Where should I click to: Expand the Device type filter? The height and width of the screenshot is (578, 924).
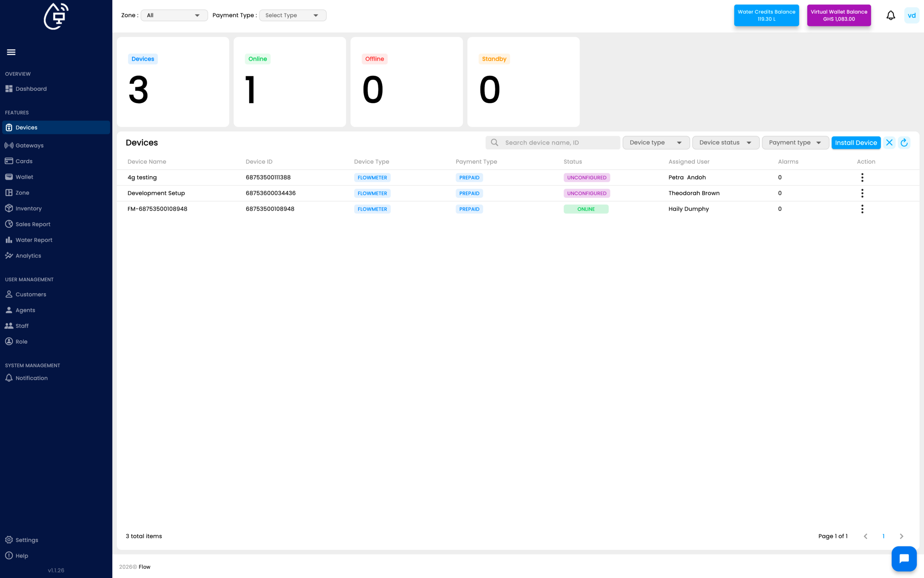[656, 143]
